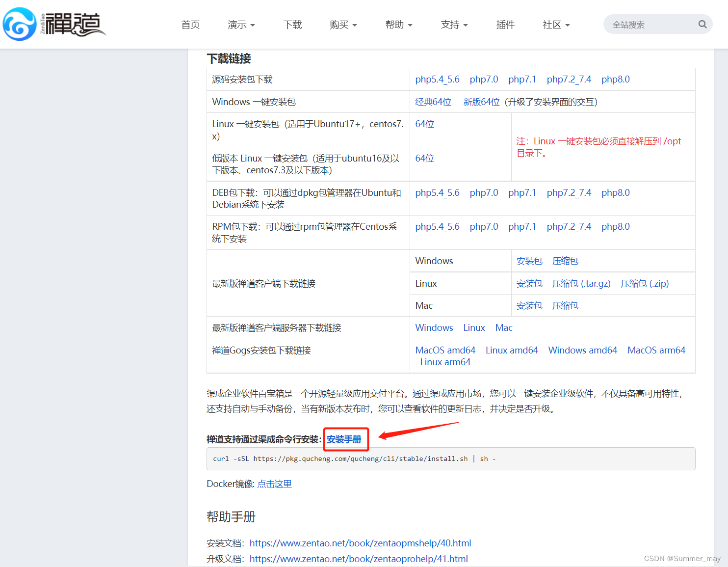Download the Linux arm64 Gogs package
The height and width of the screenshot is (567, 728).
(445, 362)
